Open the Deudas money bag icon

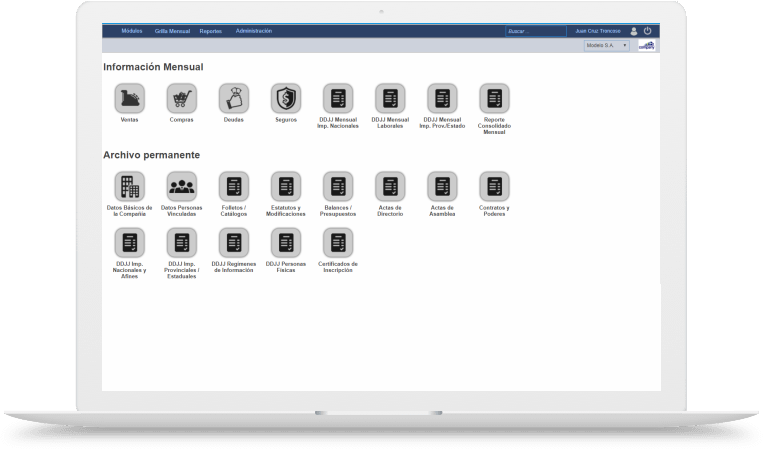233,98
